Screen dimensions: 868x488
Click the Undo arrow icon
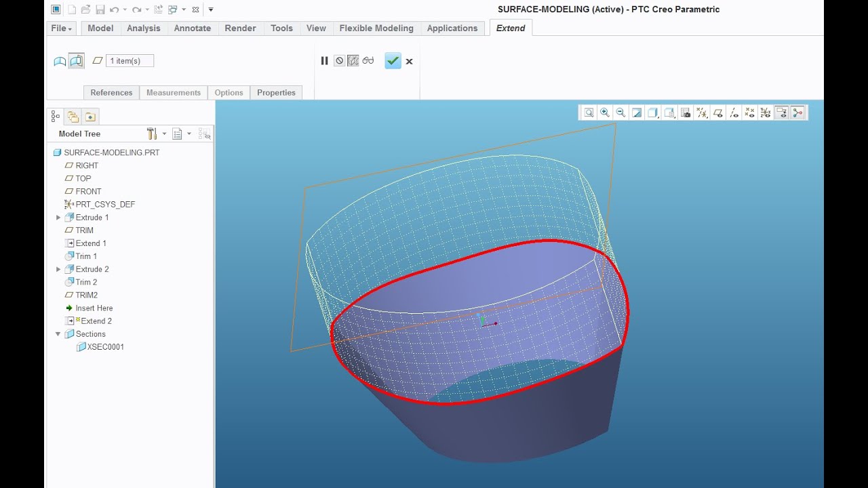click(x=114, y=9)
